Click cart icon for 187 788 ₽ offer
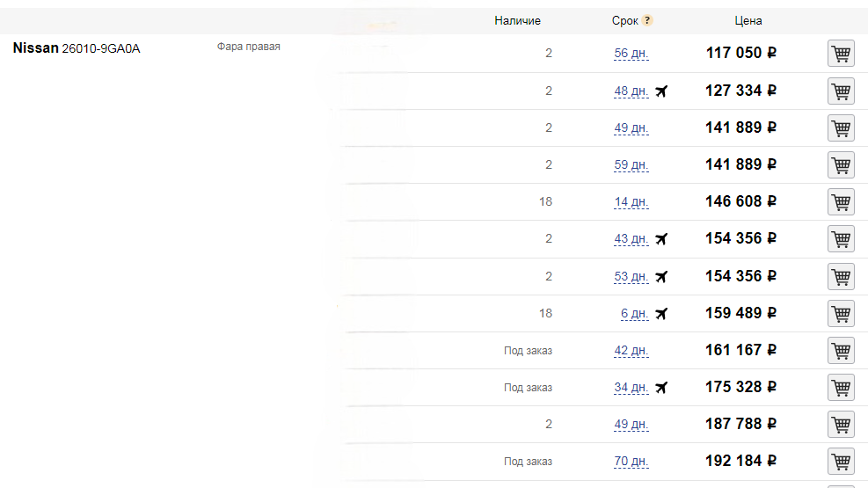Viewport: 868px width, 488px height. pos(841,425)
